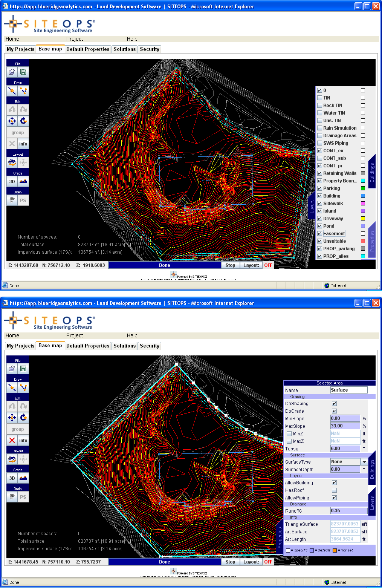The width and height of the screenshot is (382, 588).
Task: Save project icon in top window
Action: tap(23, 72)
